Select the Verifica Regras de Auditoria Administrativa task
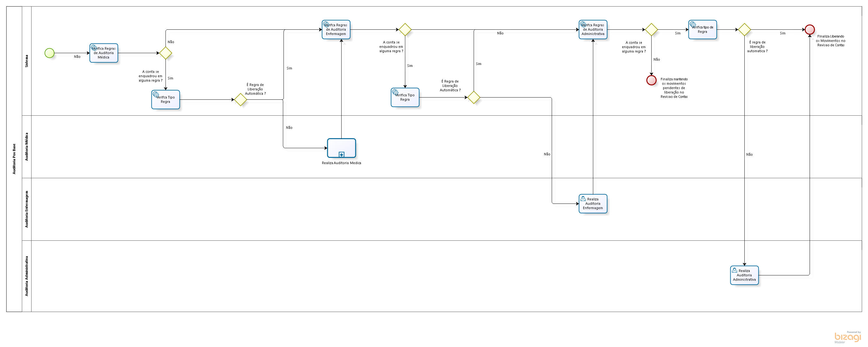Viewport: 868px width, 347px height. click(593, 30)
